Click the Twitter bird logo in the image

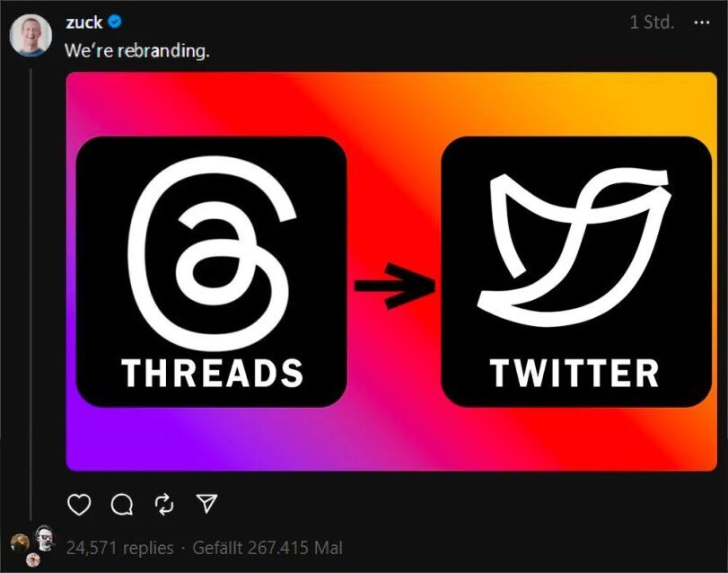[575, 248]
